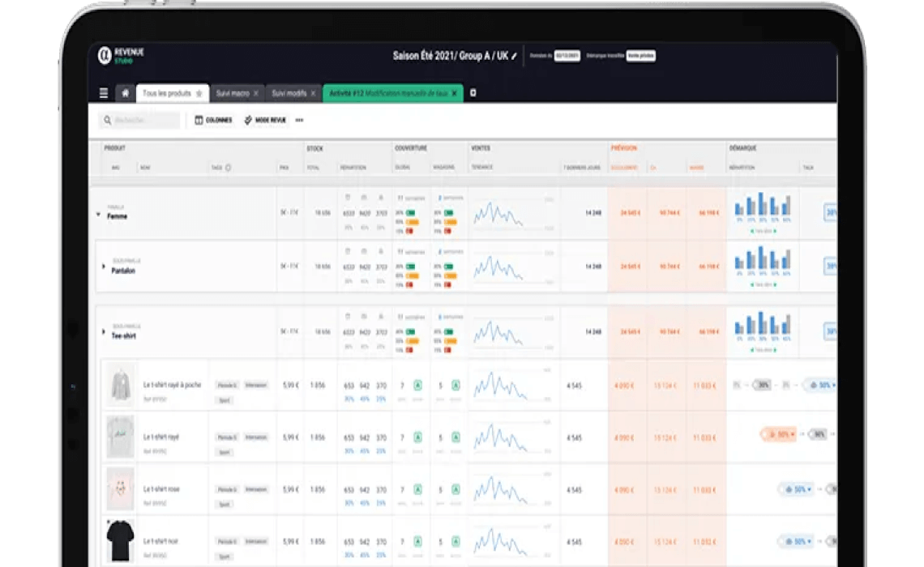Image resolution: width=924 pixels, height=567 pixels.
Task: Open orange 50% markdown dropdown on t-shirt rayé row
Action: 779,434
